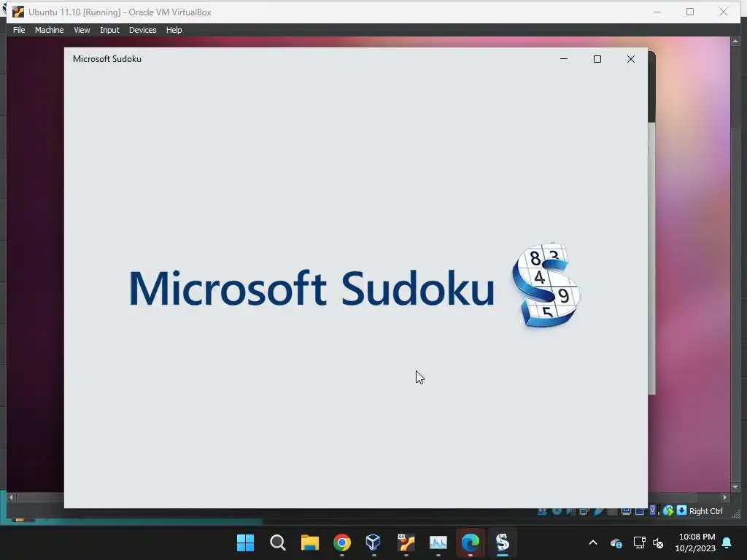Minimize the VirtualBox VM window
The height and width of the screenshot is (560, 747).
point(657,12)
